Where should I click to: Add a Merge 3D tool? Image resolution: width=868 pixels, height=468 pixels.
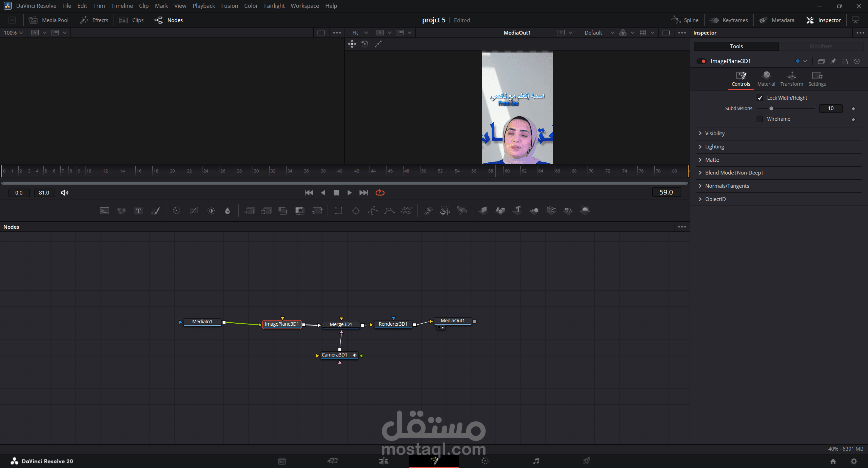point(534,210)
